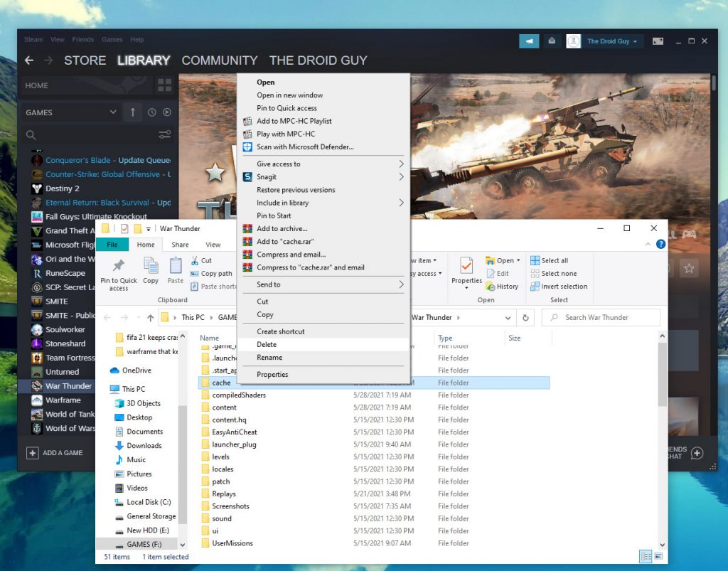The width and height of the screenshot is (728, 571).
Task: Click the recent activity clock icon
Action: pos(152,112)
